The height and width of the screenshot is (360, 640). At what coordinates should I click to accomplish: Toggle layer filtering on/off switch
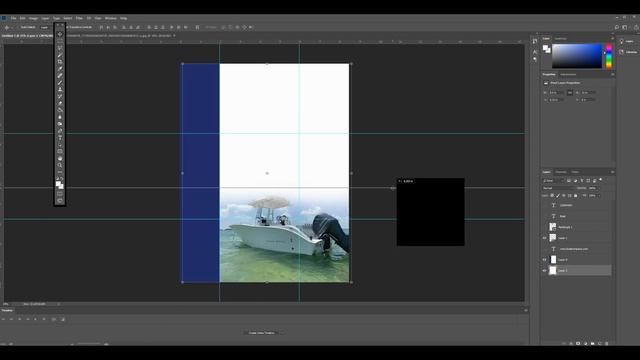[601, 180]
